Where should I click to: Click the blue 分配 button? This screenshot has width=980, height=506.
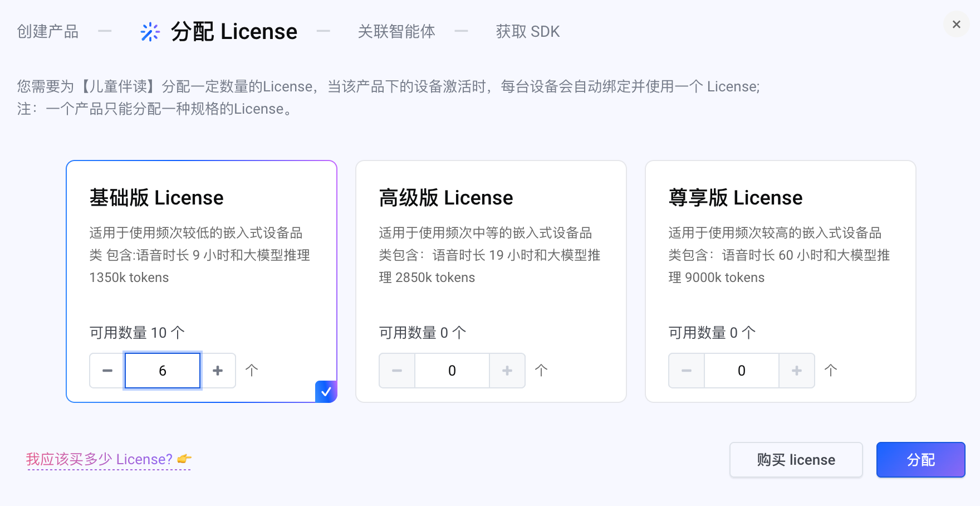(920, 460)
